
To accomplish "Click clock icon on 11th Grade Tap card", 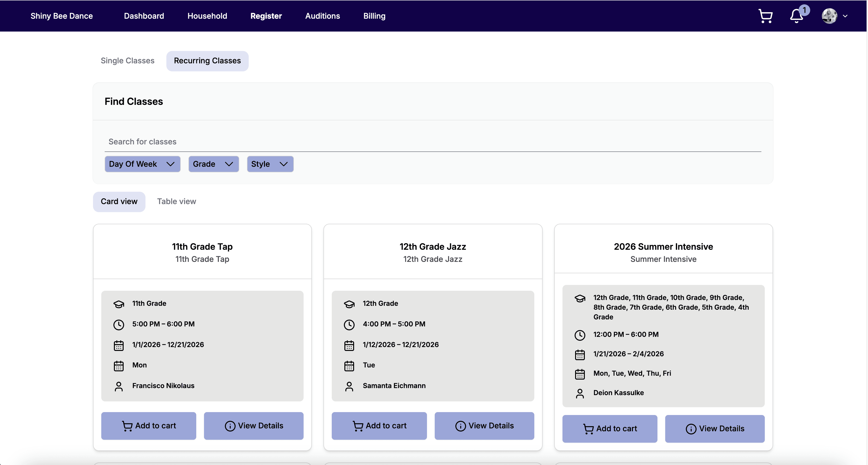I will point(119,324).
